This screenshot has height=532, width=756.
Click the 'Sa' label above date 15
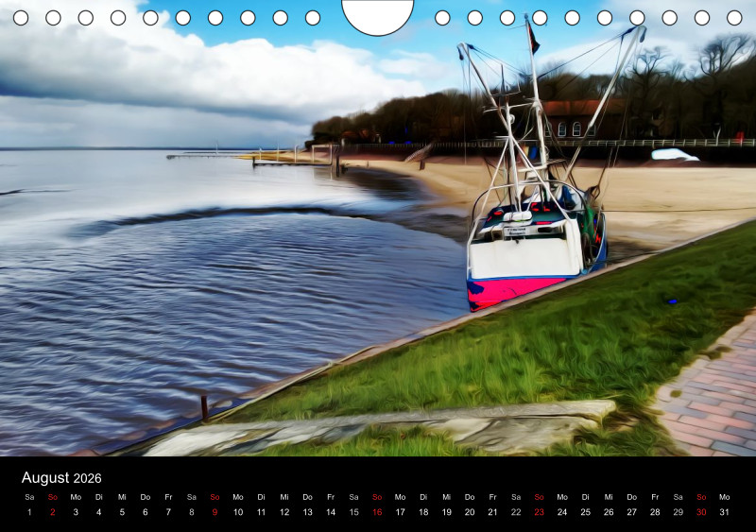353,497
